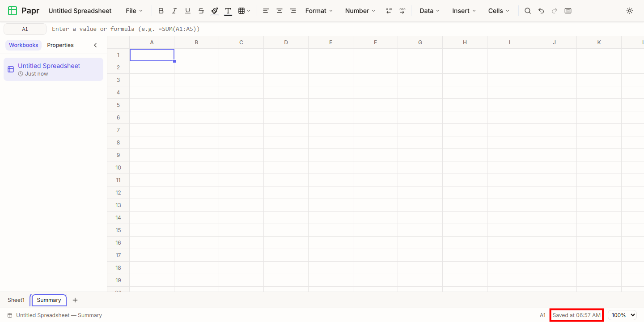
Task: Open the borders dropdown
Action: [244, 11]
